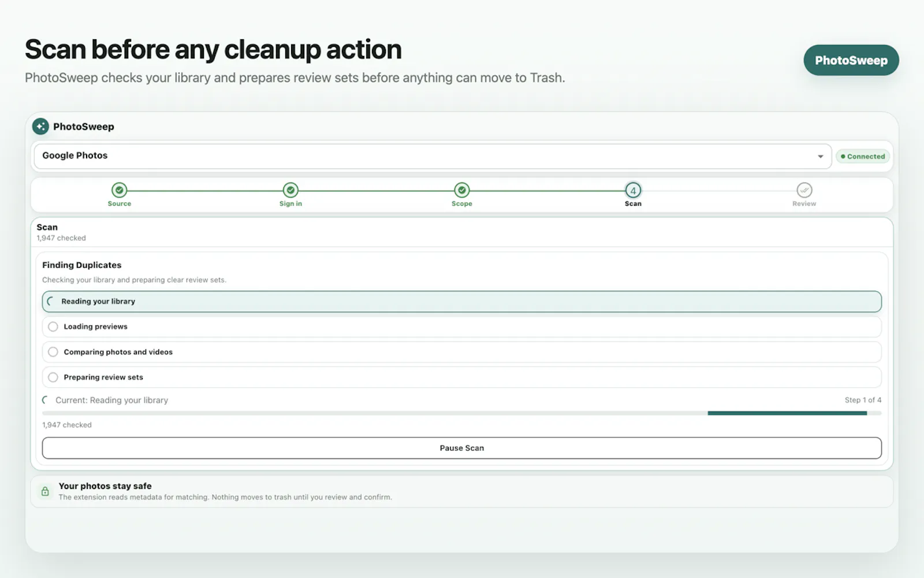Click the green lock icon
The width and height of the screenshot is (924, 578).
click(x=45, y=492)
